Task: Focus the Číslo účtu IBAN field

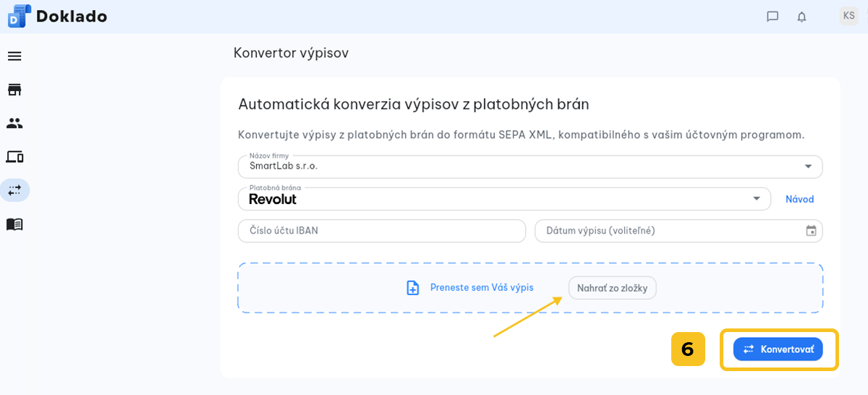Action: click(382, 231)
